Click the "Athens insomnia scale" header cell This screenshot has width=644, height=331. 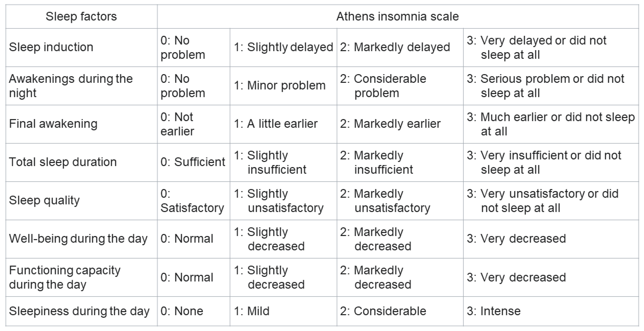pos(397,17)
